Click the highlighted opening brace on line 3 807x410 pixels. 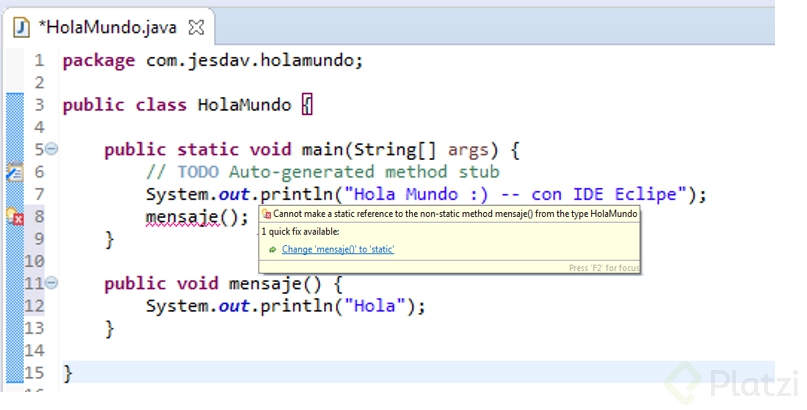click(x=307, y=105)
